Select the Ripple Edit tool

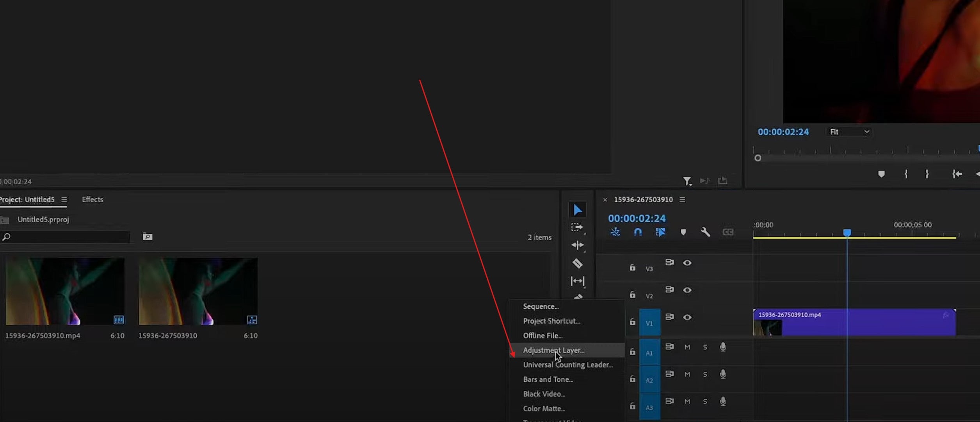pos(578,245)
